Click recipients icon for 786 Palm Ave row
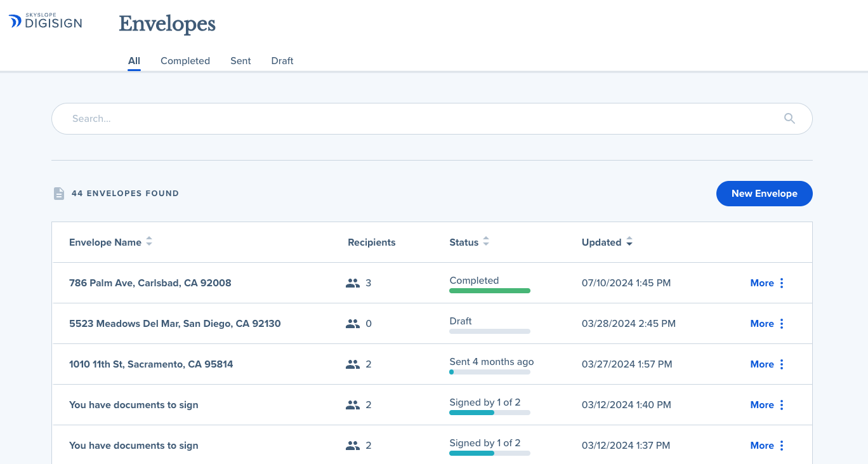 click(x=353, y=283)
